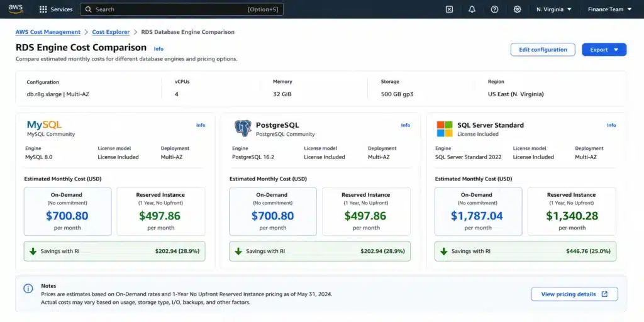
Task: Click the View pricing details button
Action: pyautogui.click(x=574, y=294)
